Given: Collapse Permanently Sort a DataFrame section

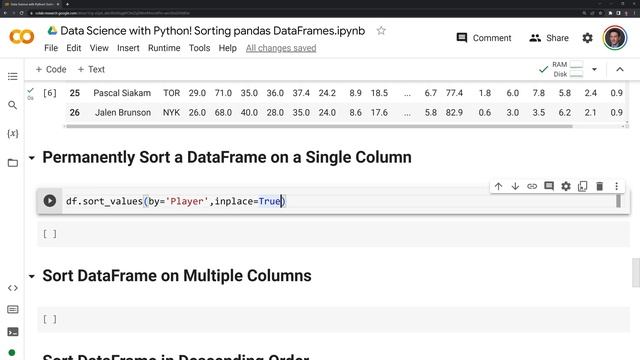Looking at the screenshot, I should [31, 158].
